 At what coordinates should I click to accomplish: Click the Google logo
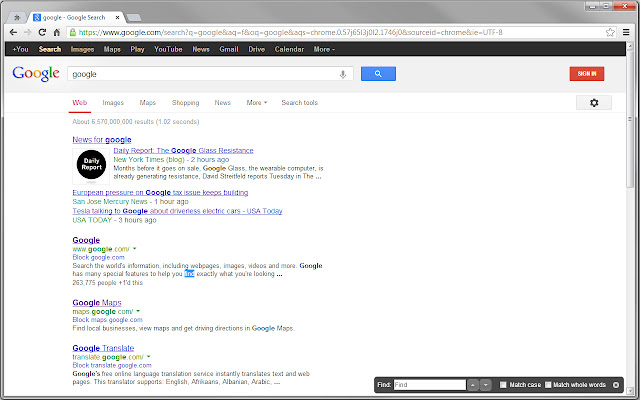click(x=36, y=74)
